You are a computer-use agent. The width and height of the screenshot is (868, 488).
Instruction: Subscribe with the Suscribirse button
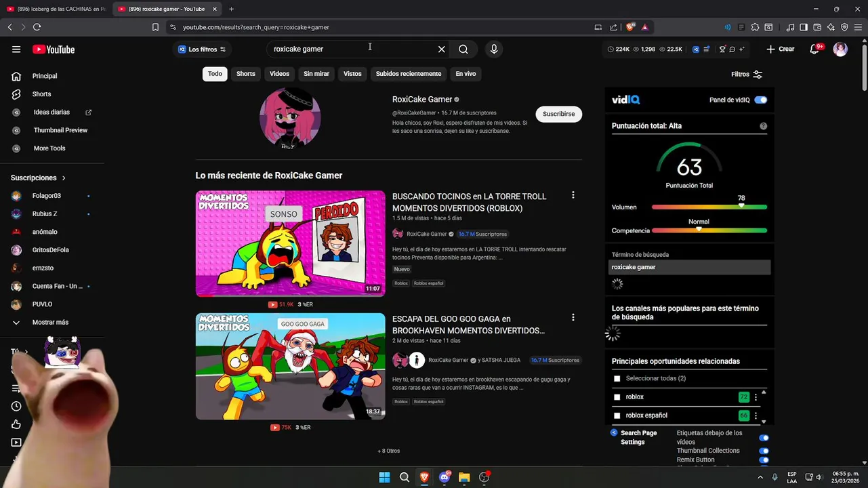click(559, 114)
